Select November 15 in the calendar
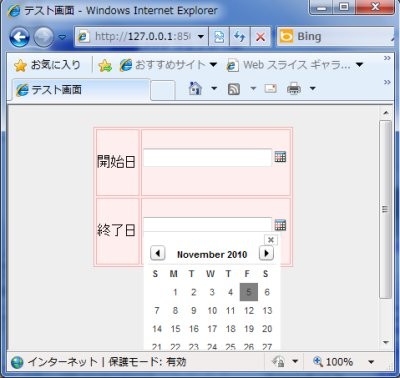Screen dimensions: 400x378 [175, 329]
